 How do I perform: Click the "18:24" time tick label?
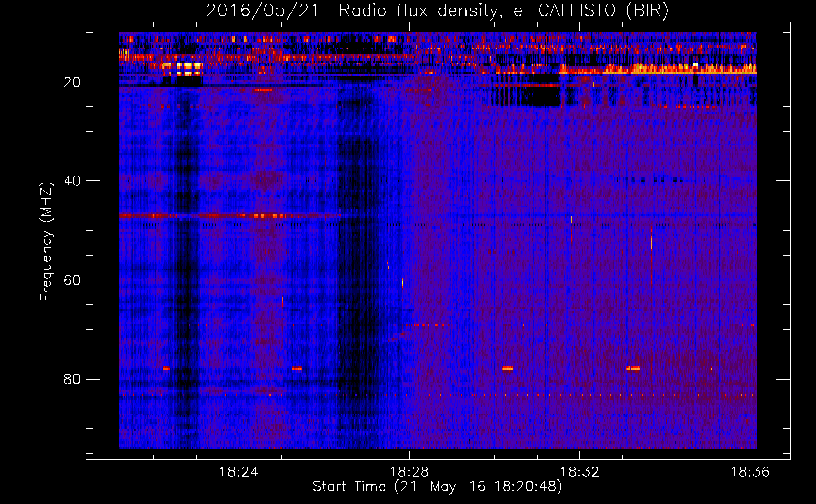pyautogui.click(x=239, y=472)
